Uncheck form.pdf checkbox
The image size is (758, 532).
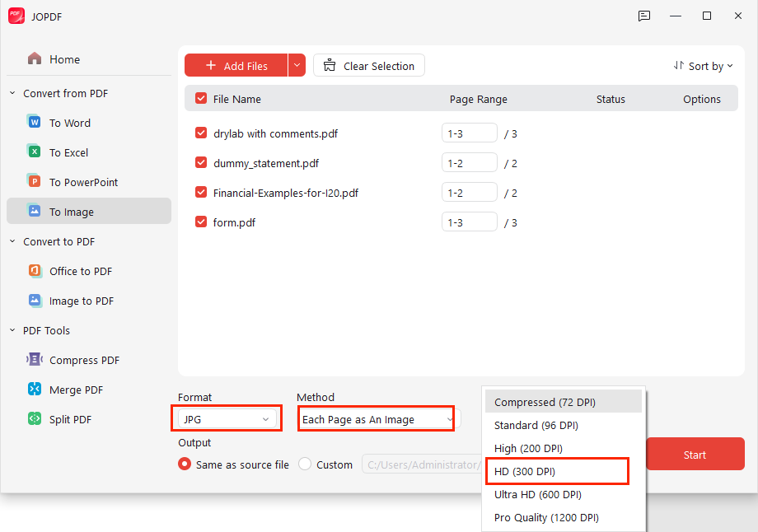click(201, 222)
